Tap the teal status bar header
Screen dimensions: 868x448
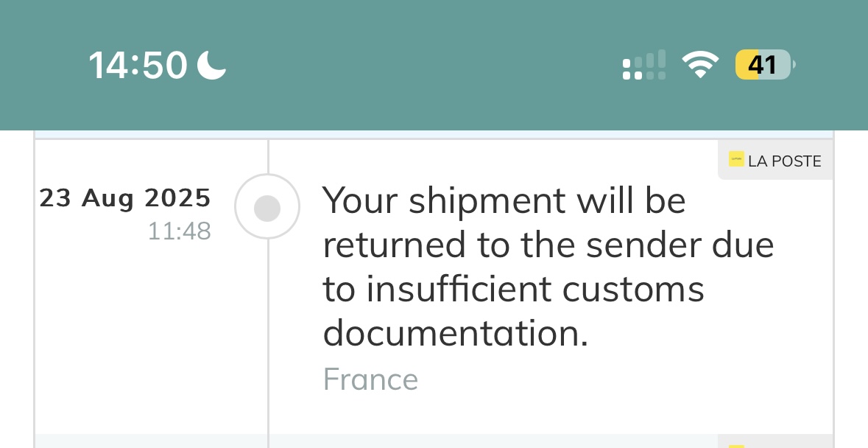click(x=434, y=66)
